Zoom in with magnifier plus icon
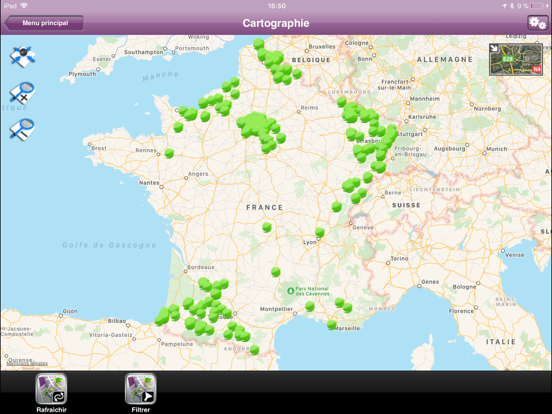The width and height of the screenshot is (552, 414). tap(22, 93)
